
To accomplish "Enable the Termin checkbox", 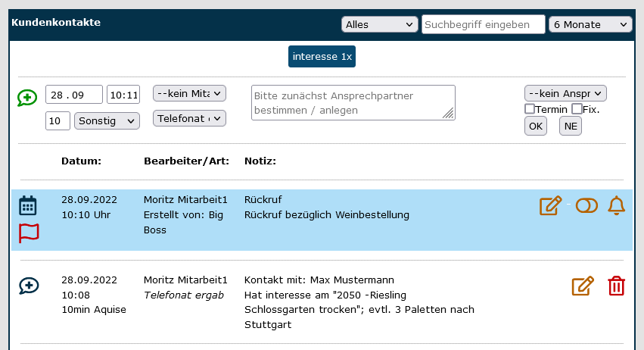I will point(530,109).
